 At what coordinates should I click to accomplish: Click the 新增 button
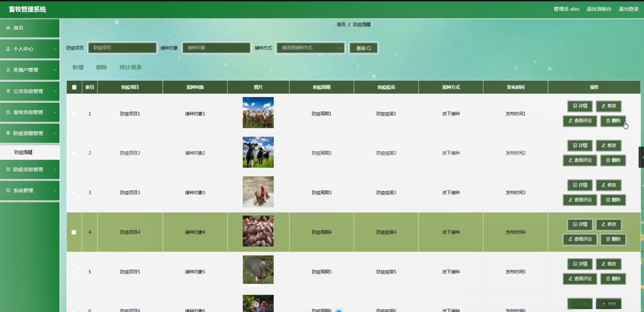(78, 67)
